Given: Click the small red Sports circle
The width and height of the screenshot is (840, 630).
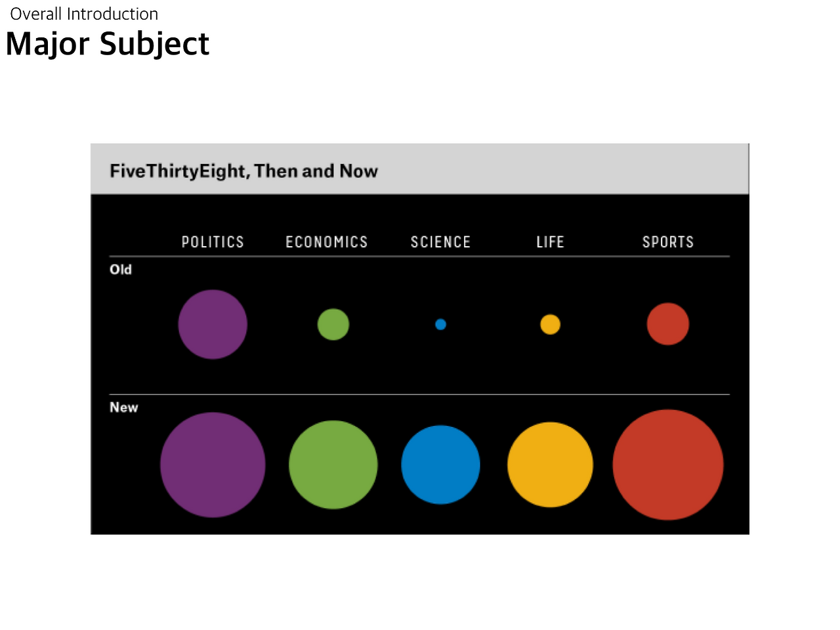Looking at the screenshot, I should coord(668,324).
